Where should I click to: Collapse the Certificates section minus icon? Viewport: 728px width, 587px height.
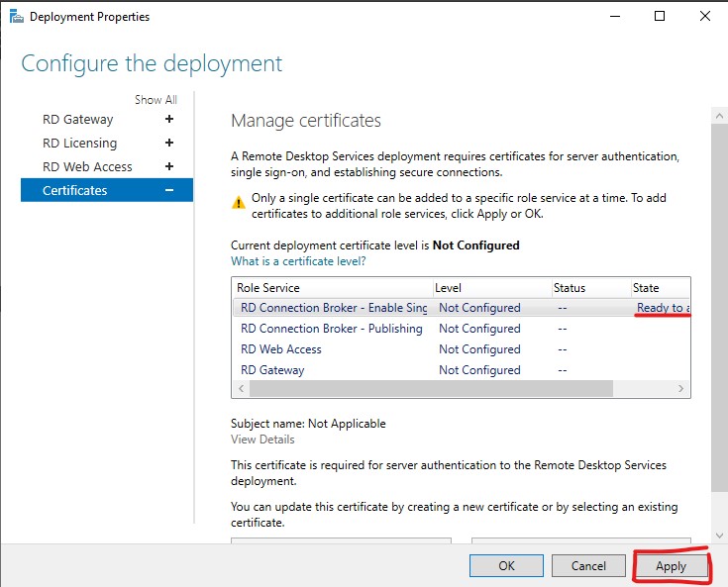coord(169,190)
